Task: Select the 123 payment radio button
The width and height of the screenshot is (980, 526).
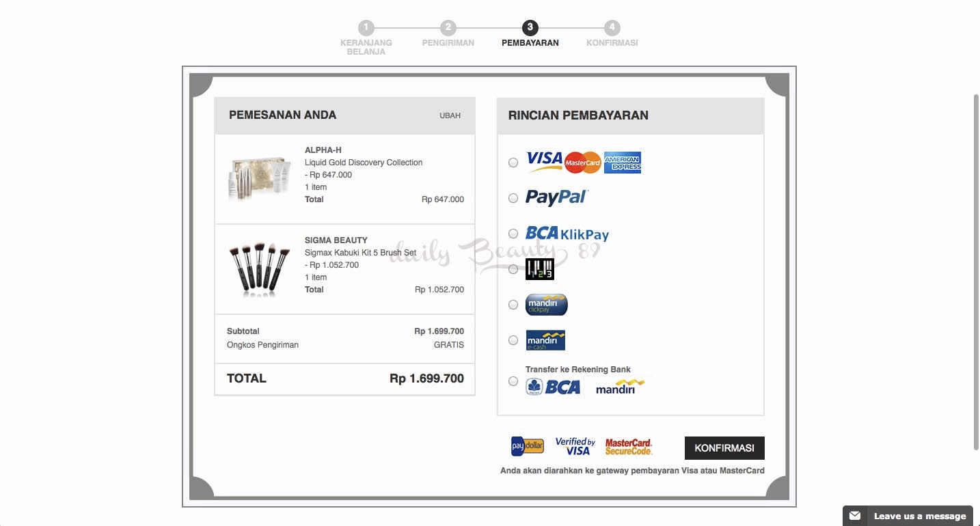Action: pyautogui.click(x=513, y=269)
